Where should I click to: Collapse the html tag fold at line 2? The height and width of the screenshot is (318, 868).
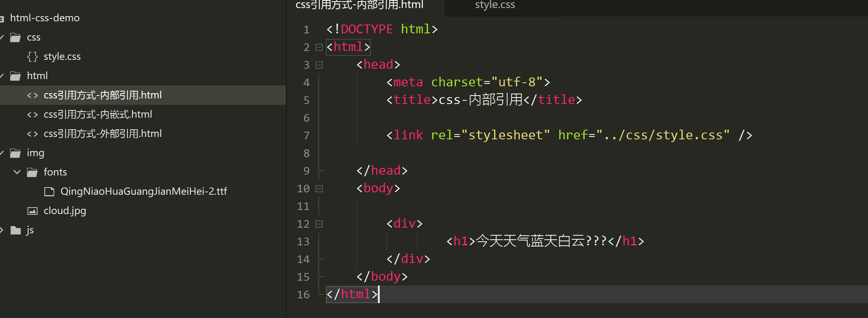click(x=319, y=47)
